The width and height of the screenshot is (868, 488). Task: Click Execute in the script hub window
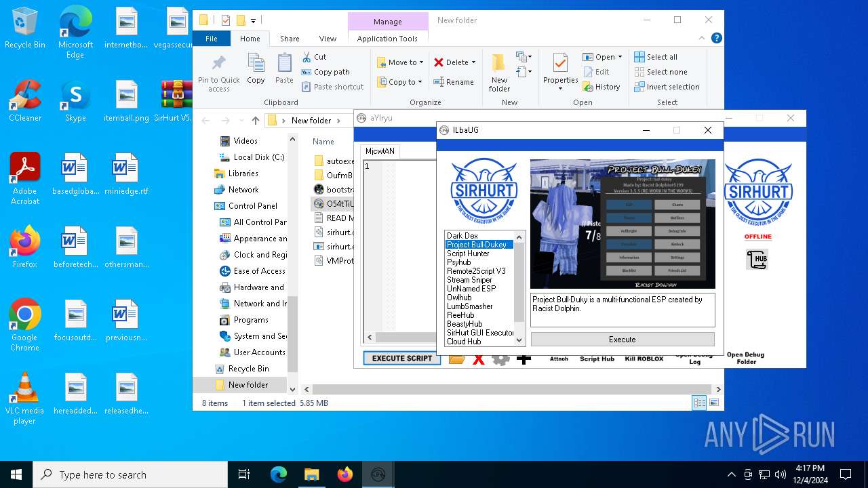coord(623,339)
